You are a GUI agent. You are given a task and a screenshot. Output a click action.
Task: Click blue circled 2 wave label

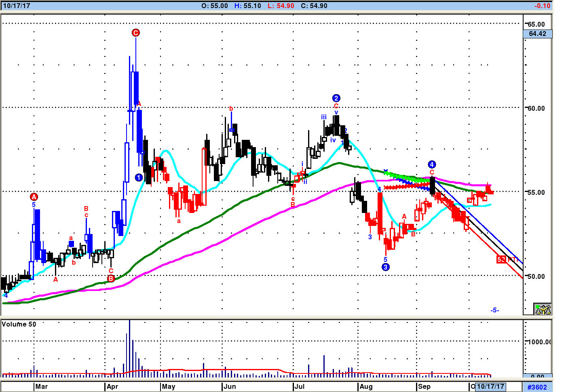point(336,98)
